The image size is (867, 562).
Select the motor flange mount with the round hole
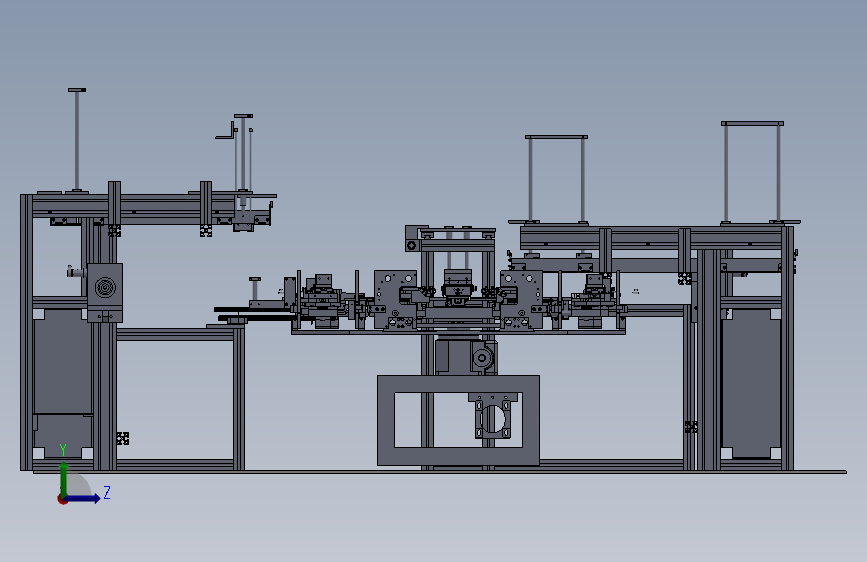coord(493,417)
